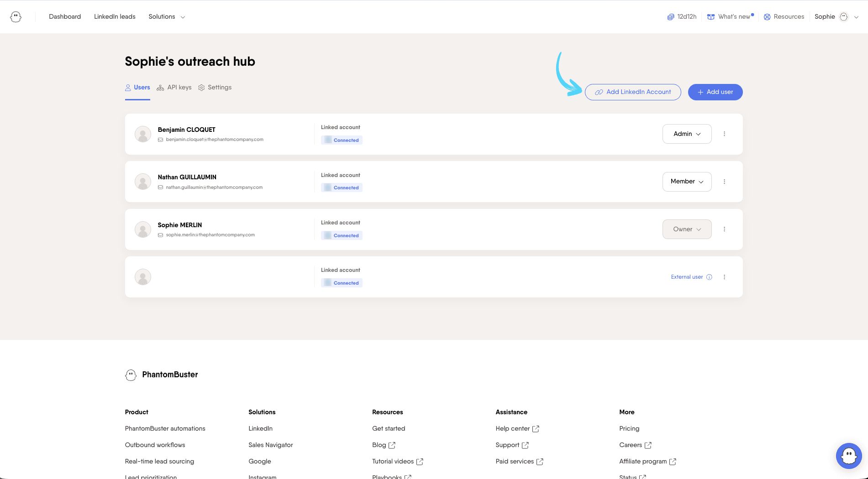Open the Dashboard page
Screen dimensions: 868x479
pos(65,16)
